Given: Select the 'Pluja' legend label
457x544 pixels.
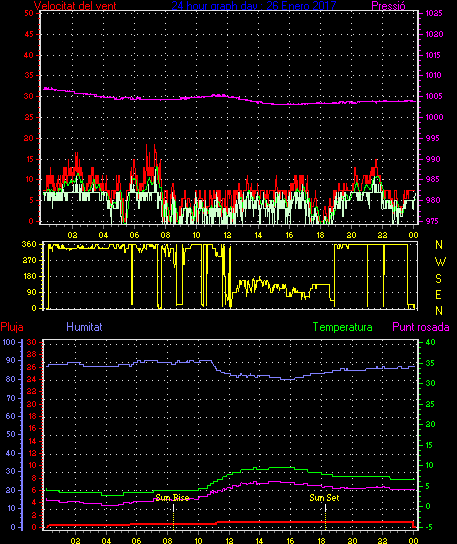Looking at the screenshot, I should (x=12, y=327).
